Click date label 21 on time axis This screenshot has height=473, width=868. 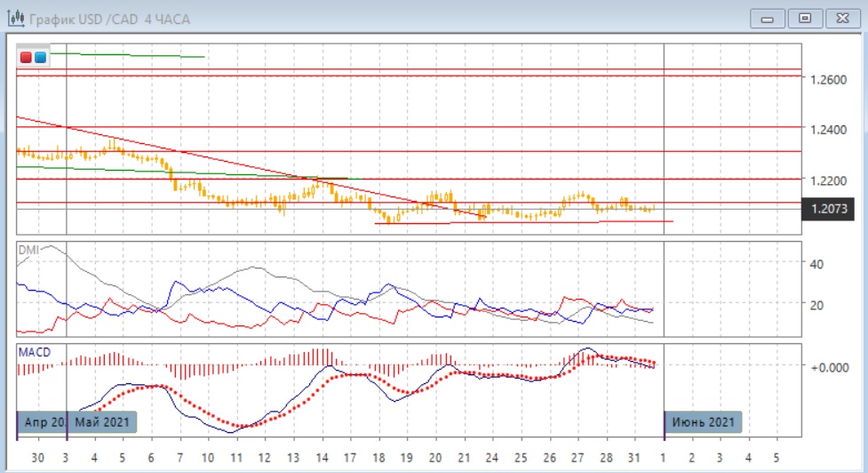(x=464, y=458)
